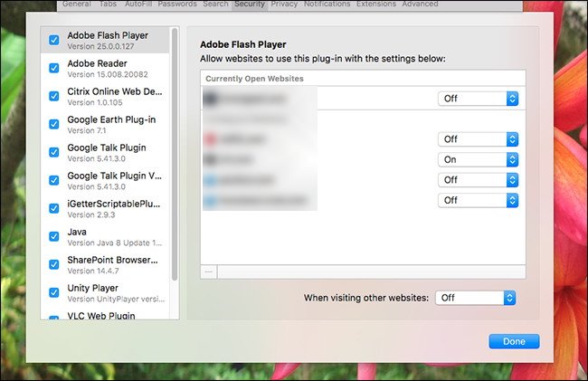Open the first website's Off dropdown
The width and height of the screenshot is (588, 381).
click(479, 99)
